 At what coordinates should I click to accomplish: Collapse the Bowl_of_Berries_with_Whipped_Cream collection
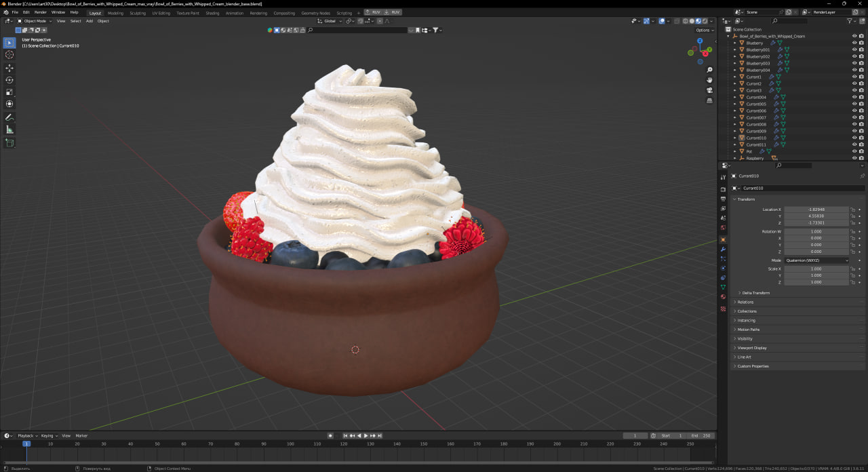(x=728, y=36)
